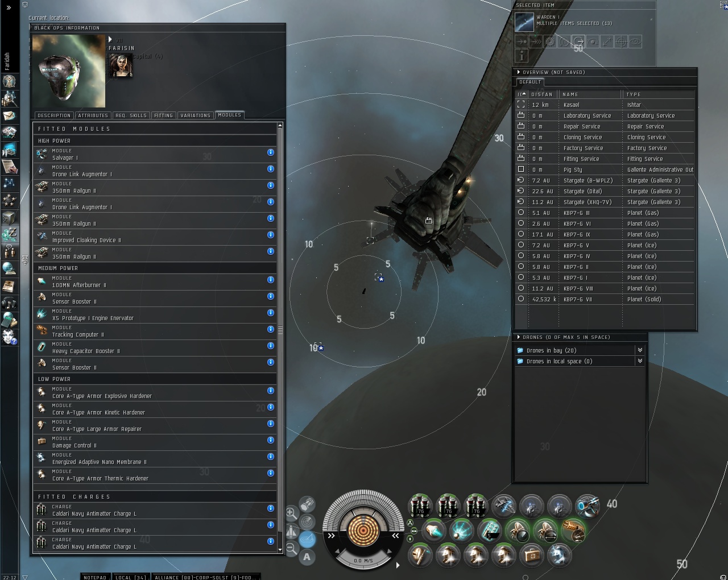Image resolution: width=728 pixels, height=580 pixels.
Task: Expand the Drones in local space group
Action: [x=640, y=361]
